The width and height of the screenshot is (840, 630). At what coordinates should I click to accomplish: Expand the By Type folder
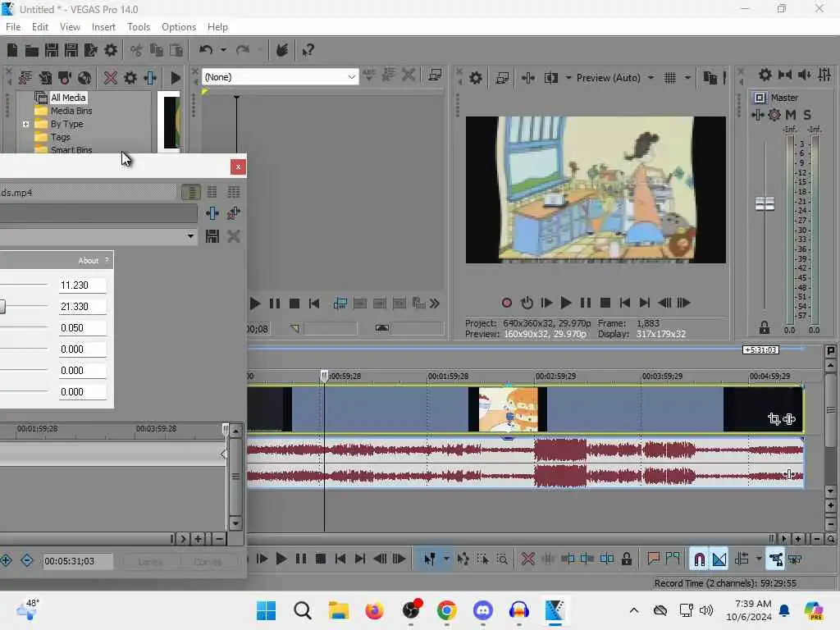pyautogui.click(x=25, y=124)
